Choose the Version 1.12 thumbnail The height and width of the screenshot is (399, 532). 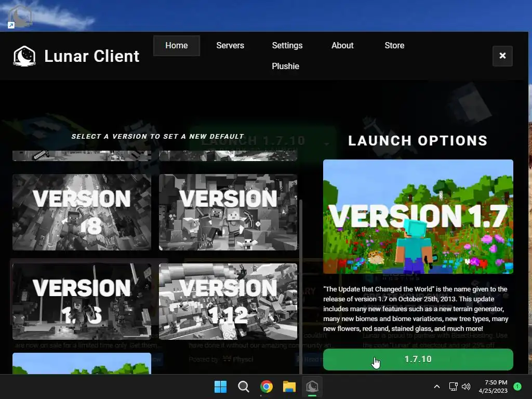pyautogui.click(x=228, y=301)
